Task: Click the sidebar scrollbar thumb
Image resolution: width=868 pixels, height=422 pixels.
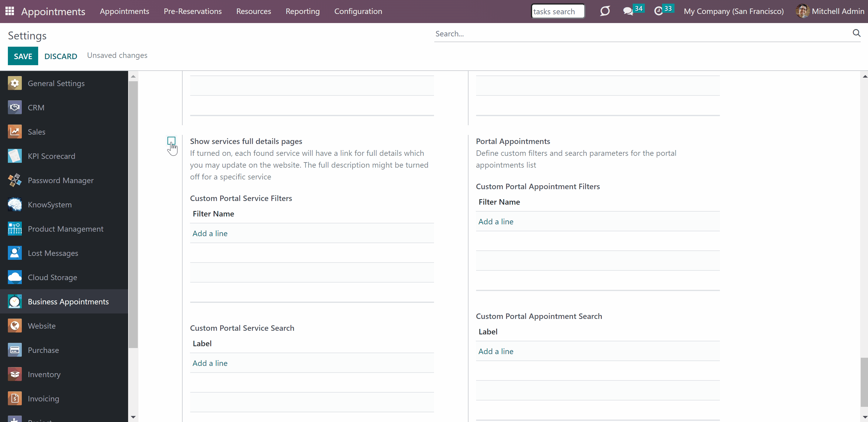Action: 133,215
